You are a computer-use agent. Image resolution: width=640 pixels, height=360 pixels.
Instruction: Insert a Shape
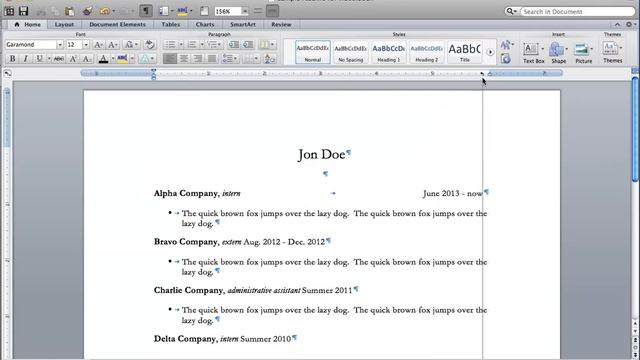pos(558,52)
